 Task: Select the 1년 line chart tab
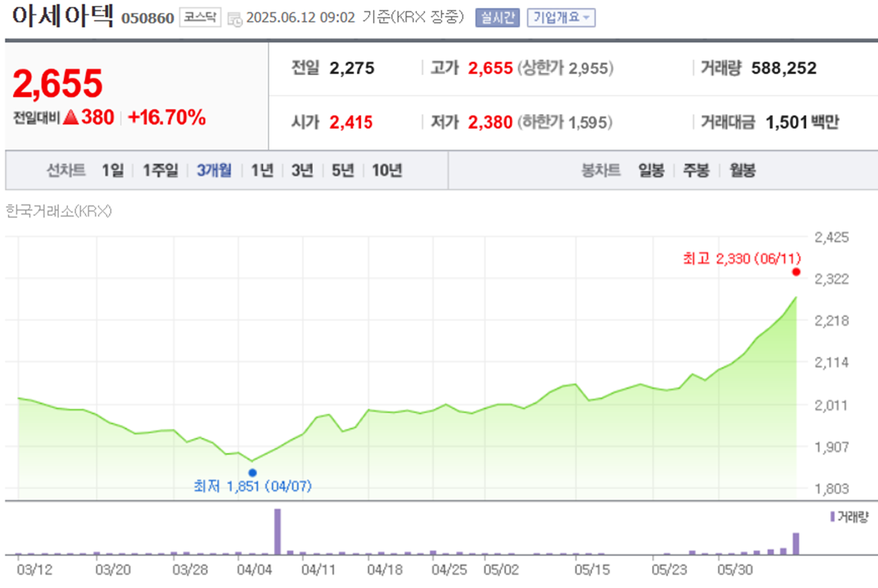pyautogui.click(x=262, y=170)
